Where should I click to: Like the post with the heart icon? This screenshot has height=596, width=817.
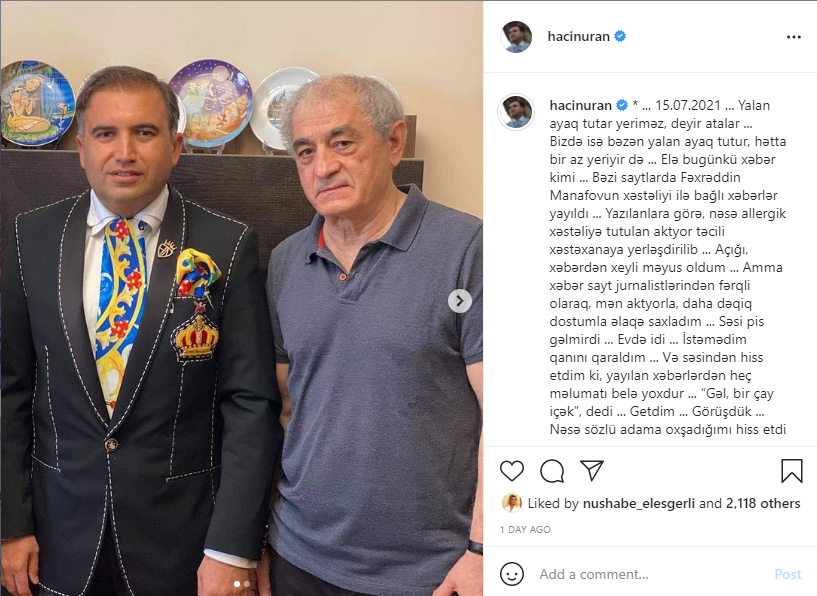click(x=512, y=471)
